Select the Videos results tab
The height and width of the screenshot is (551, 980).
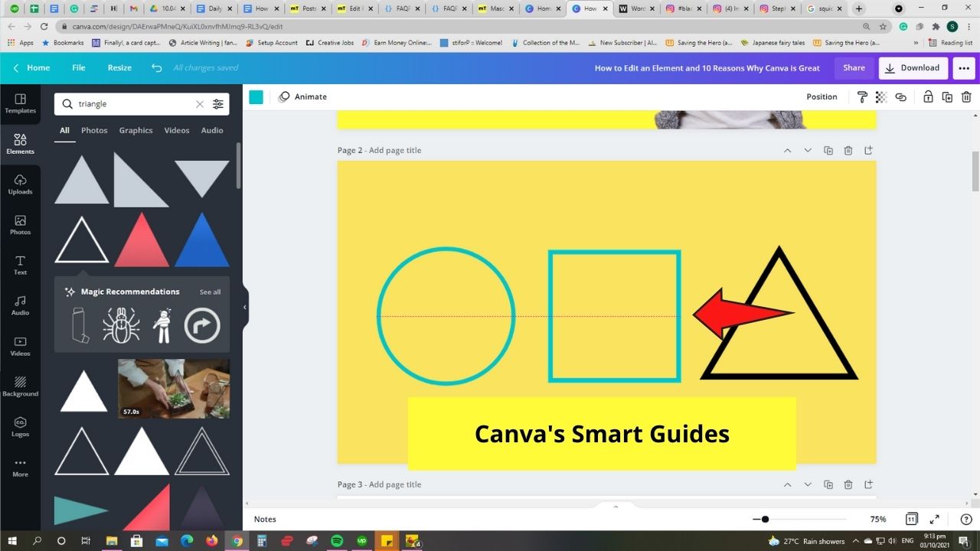tap(176, 130)
